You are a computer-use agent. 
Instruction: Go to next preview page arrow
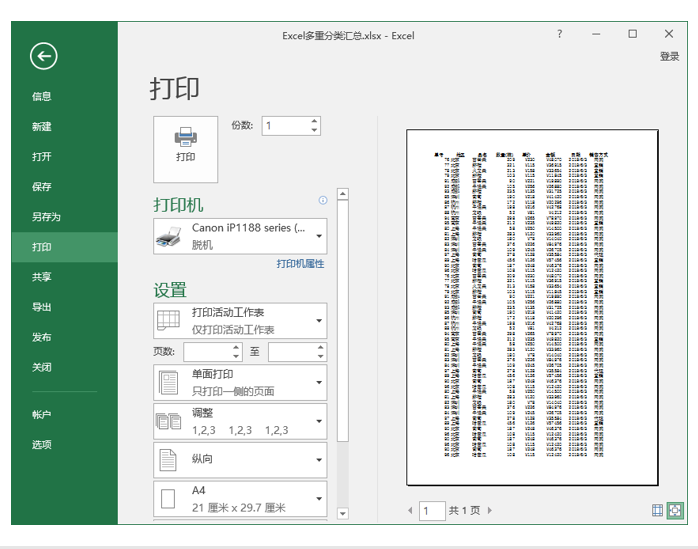click(490, 510)
